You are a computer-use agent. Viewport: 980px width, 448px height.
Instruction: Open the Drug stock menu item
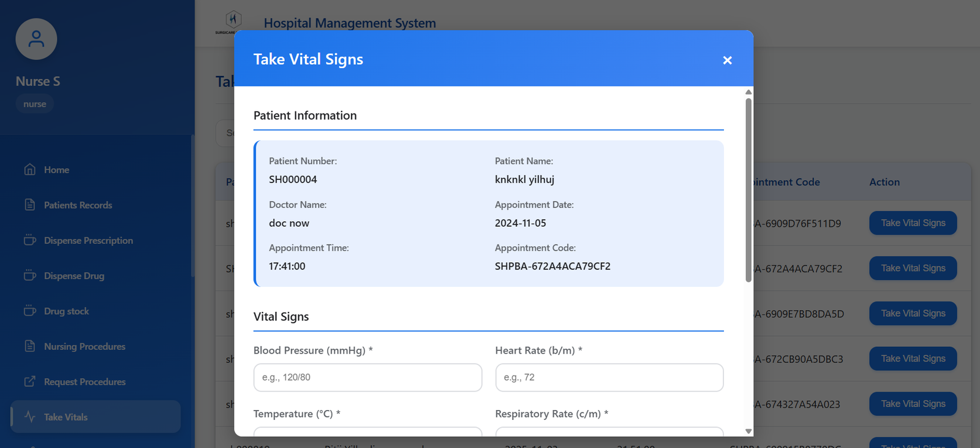(96, 311)
